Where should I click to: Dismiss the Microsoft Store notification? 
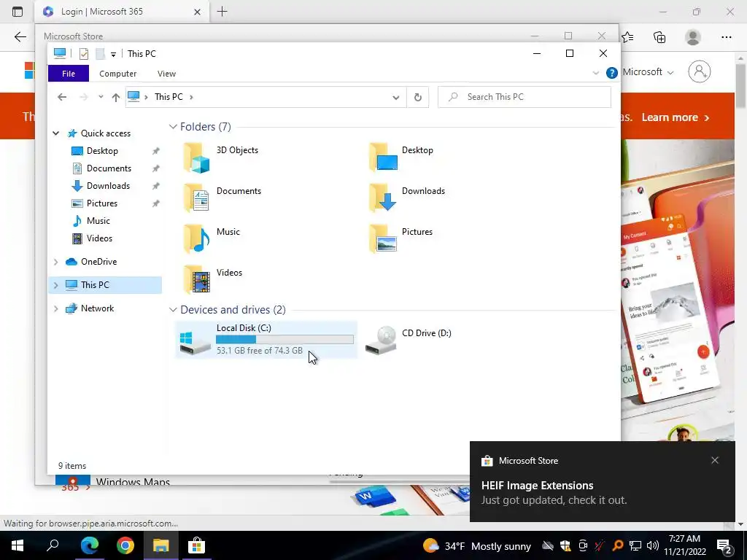[715, 460]
